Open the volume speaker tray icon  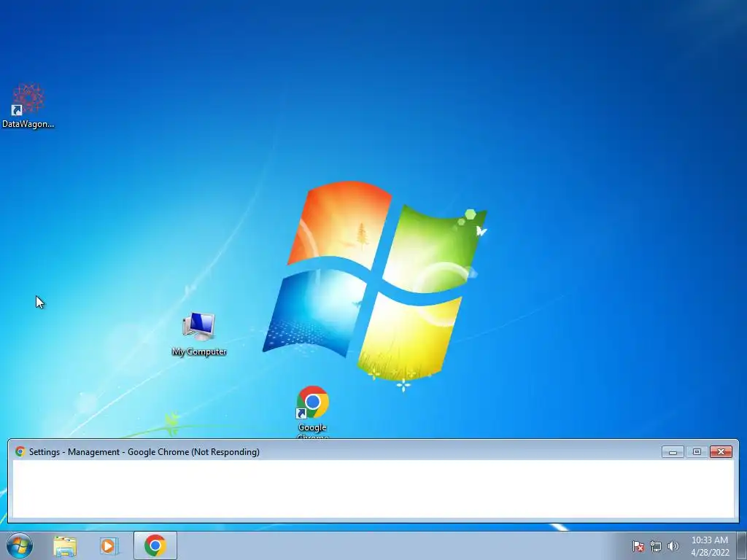pos(673,546)
